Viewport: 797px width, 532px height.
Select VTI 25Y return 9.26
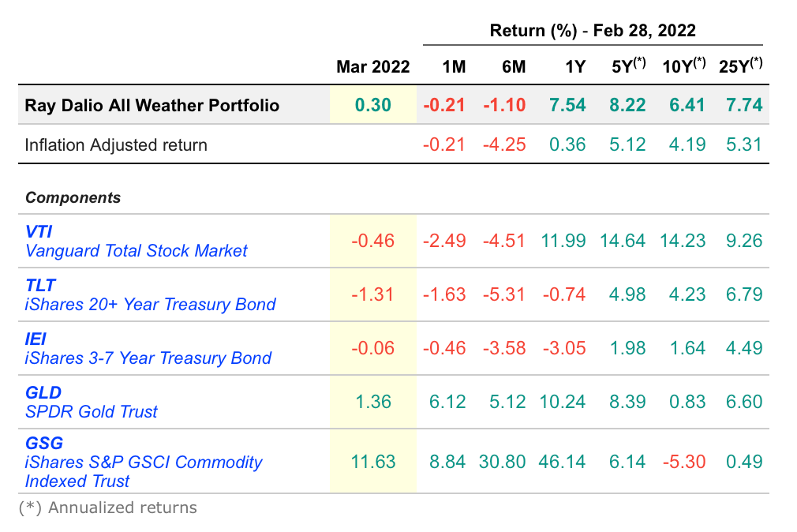pyautogui.click(x=744, y=241)
